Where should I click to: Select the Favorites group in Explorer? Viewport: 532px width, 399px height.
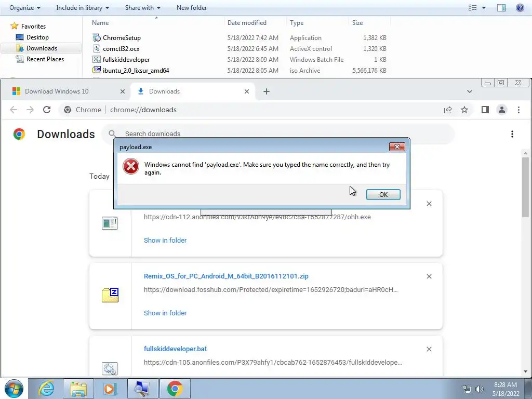tap(33, 26)
